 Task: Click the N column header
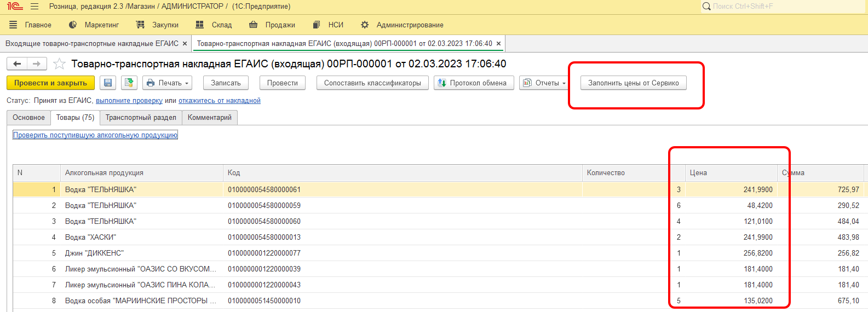pos(37,173)
